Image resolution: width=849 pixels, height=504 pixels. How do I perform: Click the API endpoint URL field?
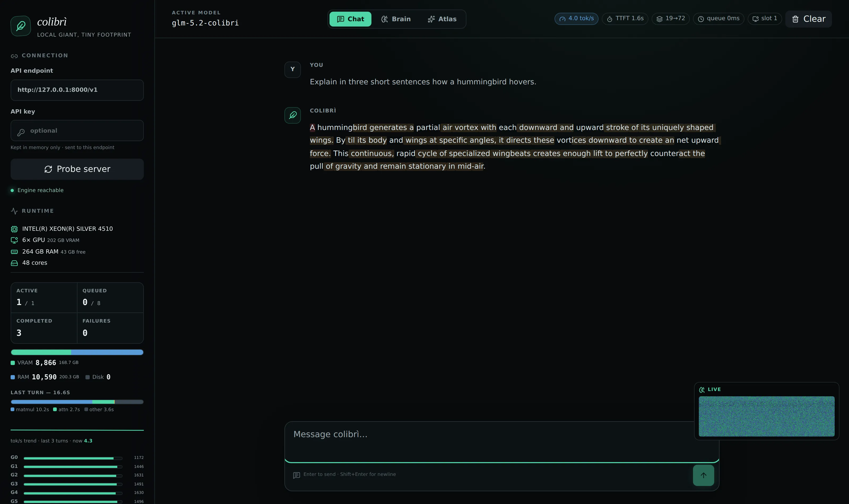[77, 90]
